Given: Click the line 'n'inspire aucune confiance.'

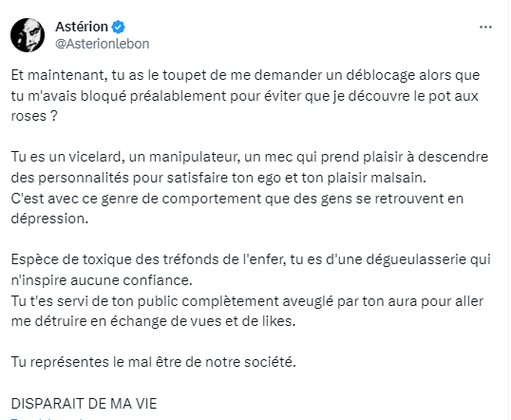Looking at the screenshot, I should [102, 280].
